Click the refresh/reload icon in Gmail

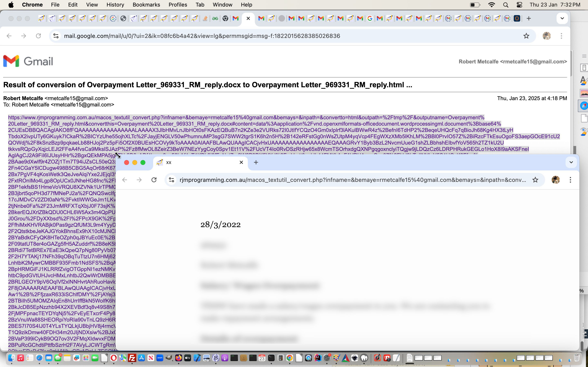39,36
